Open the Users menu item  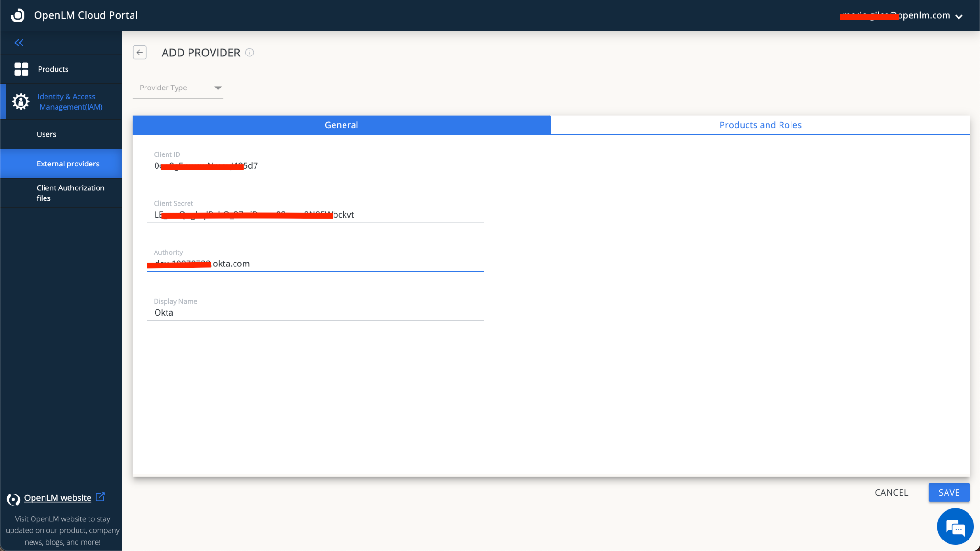46,134
